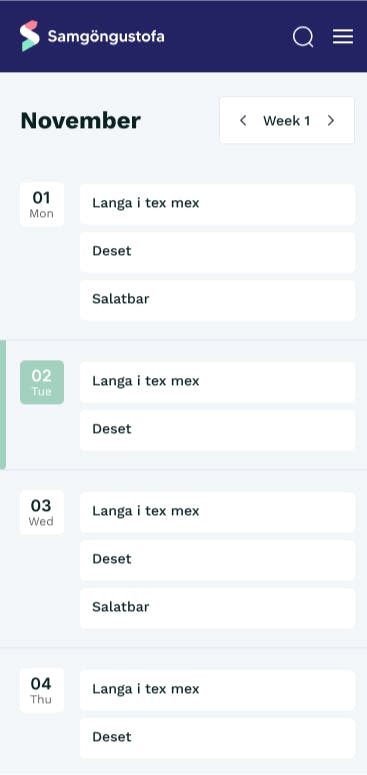Select the 04 Thu date tile
Screen dimensions: 367x775
tap(42, 690)
